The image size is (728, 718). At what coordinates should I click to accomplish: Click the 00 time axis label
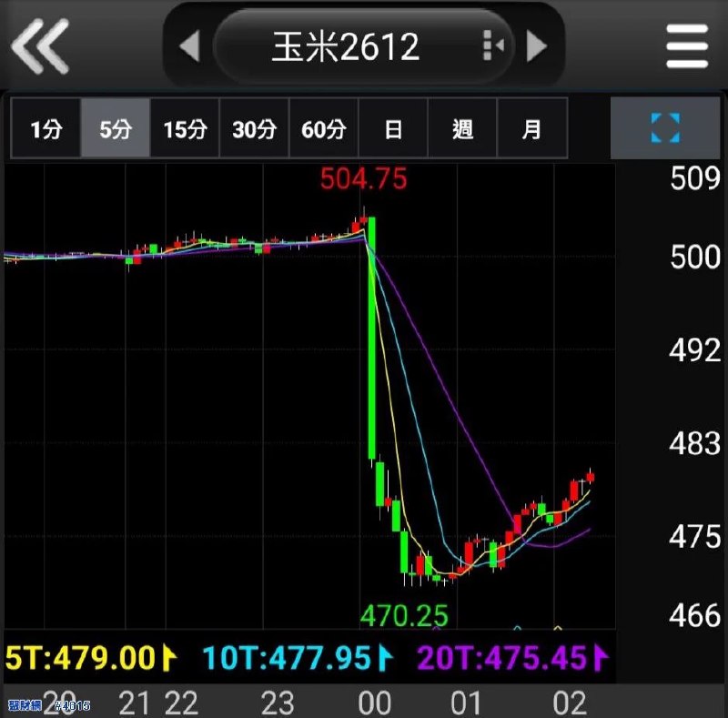[x=374, y=703]
